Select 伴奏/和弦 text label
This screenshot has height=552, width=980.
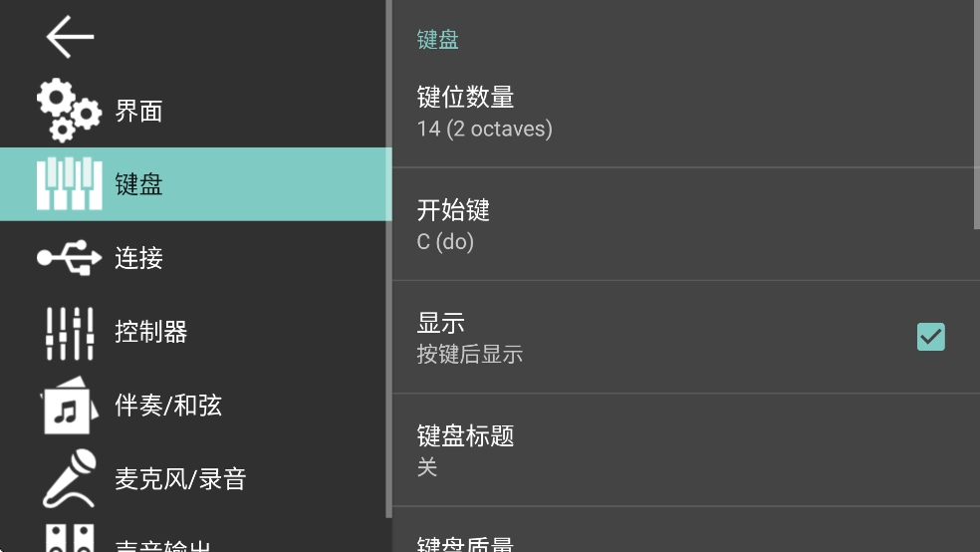point(168,406)
